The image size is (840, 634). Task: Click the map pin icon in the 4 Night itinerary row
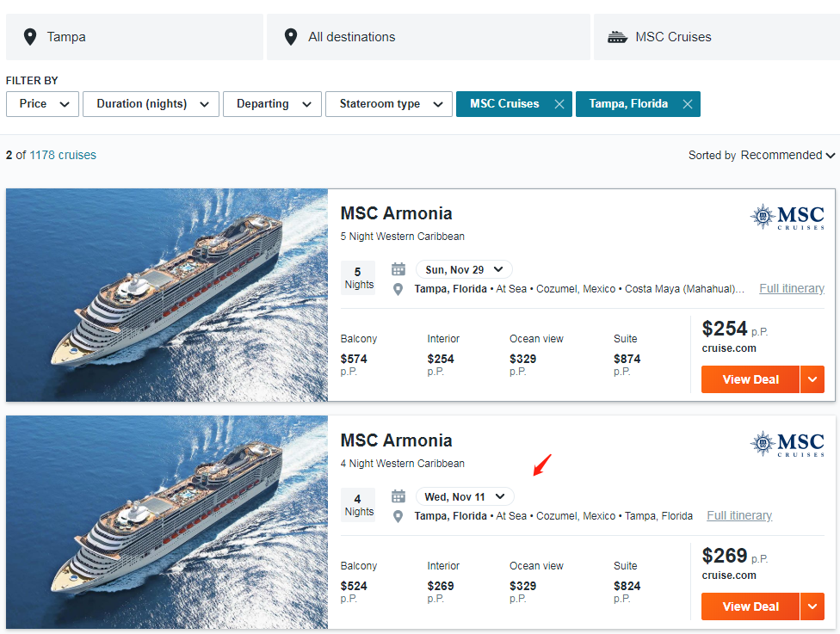click(398, 516)
